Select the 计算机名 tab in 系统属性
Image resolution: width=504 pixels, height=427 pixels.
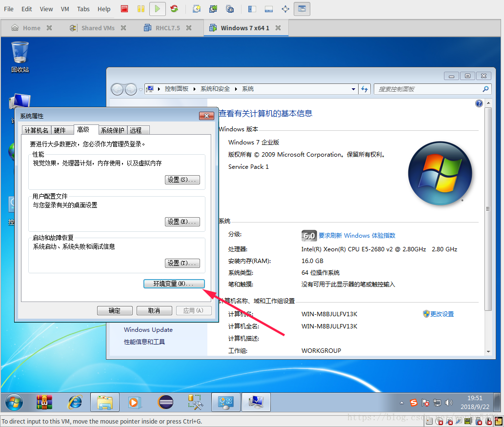[x=36, y=130]
